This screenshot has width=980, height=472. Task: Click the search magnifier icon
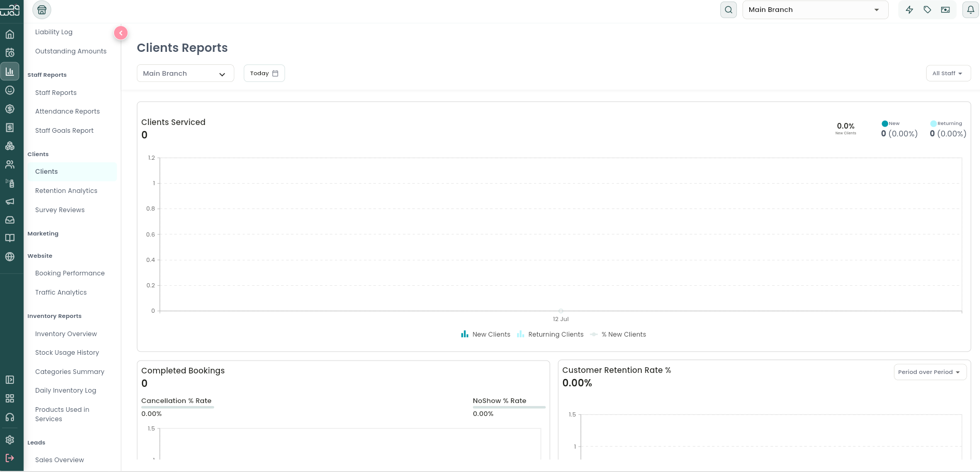point(729,10)
